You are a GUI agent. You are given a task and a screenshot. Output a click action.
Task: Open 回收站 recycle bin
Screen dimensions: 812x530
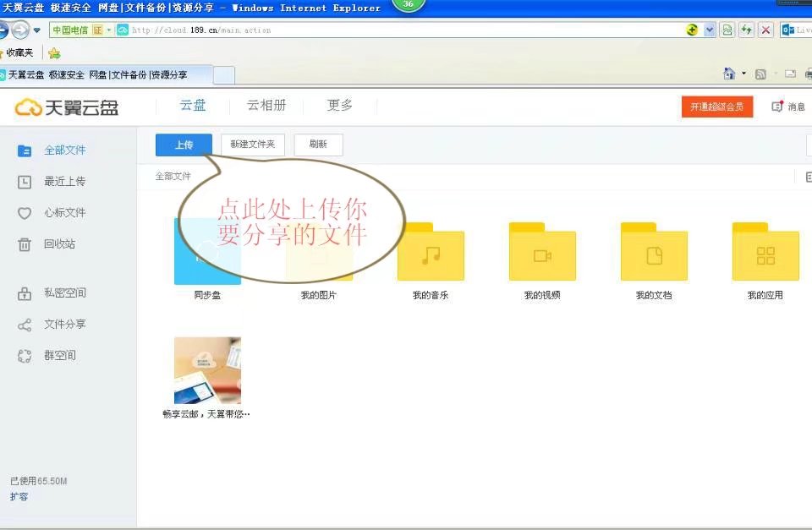click(x=59, y=243)
